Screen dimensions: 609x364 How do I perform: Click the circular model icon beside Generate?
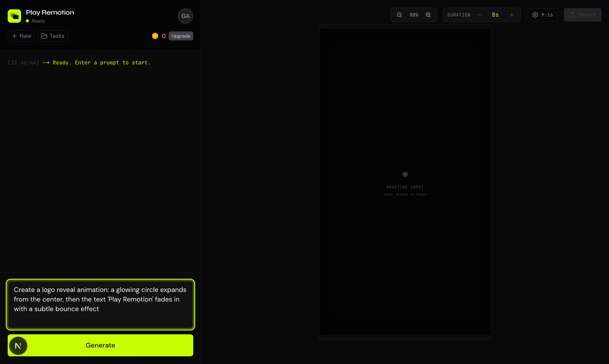point(18,345)
